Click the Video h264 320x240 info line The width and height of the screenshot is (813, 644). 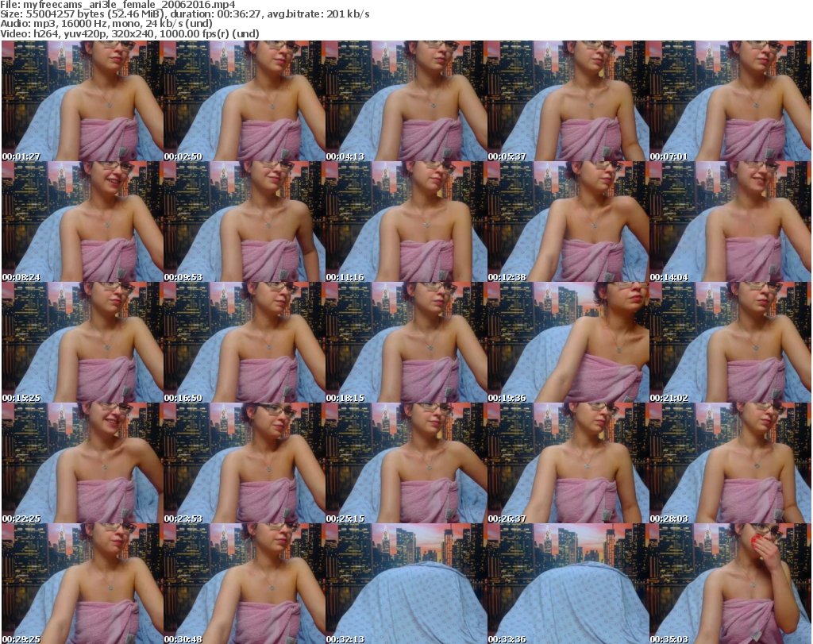tap(129, 33)
